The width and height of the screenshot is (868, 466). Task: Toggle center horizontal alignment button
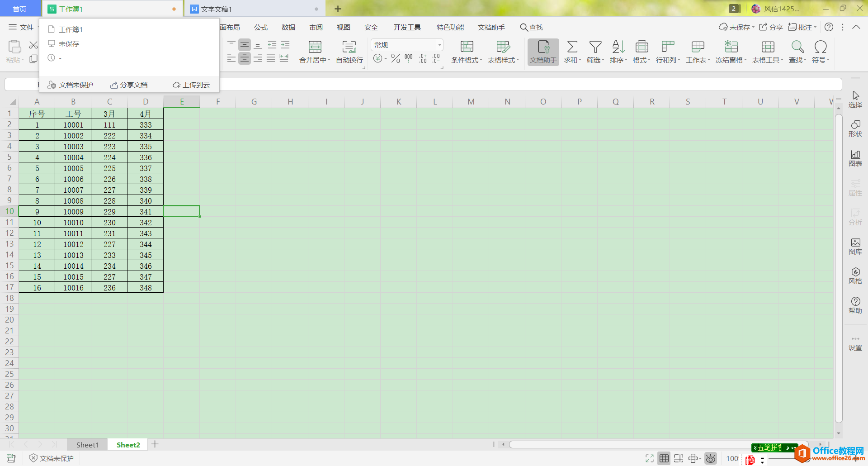coord(245,58)
